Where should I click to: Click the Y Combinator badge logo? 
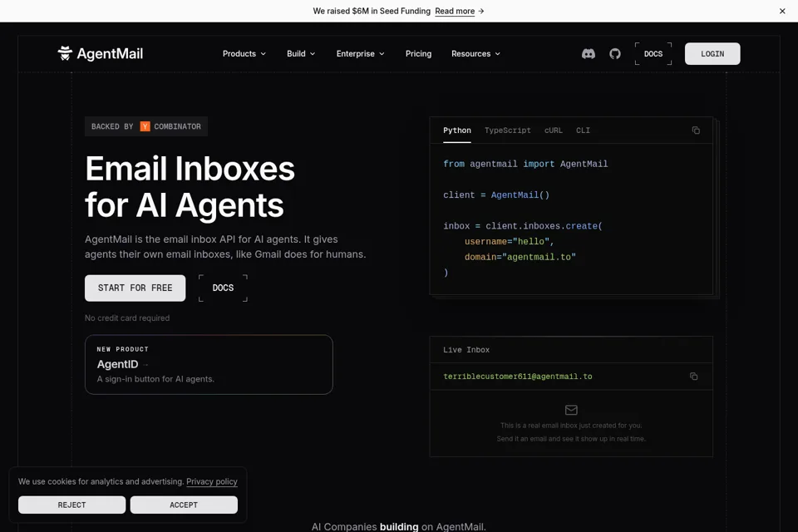(145, 126)
